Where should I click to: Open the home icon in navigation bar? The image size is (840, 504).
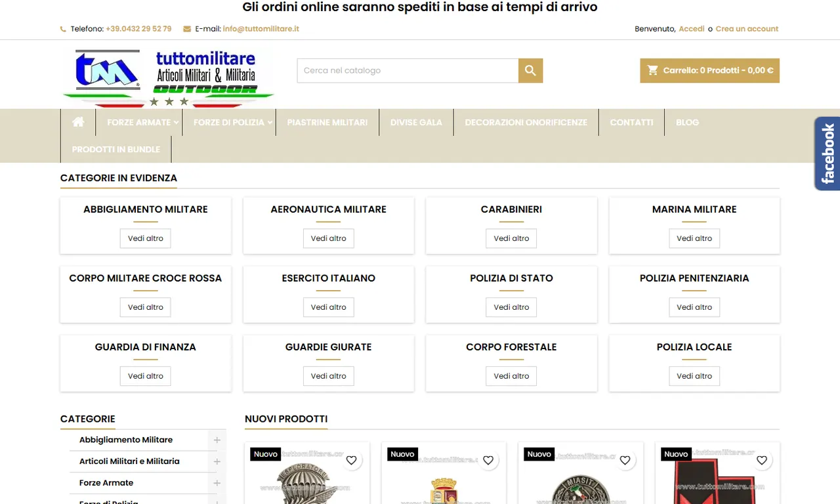[78, 122]
